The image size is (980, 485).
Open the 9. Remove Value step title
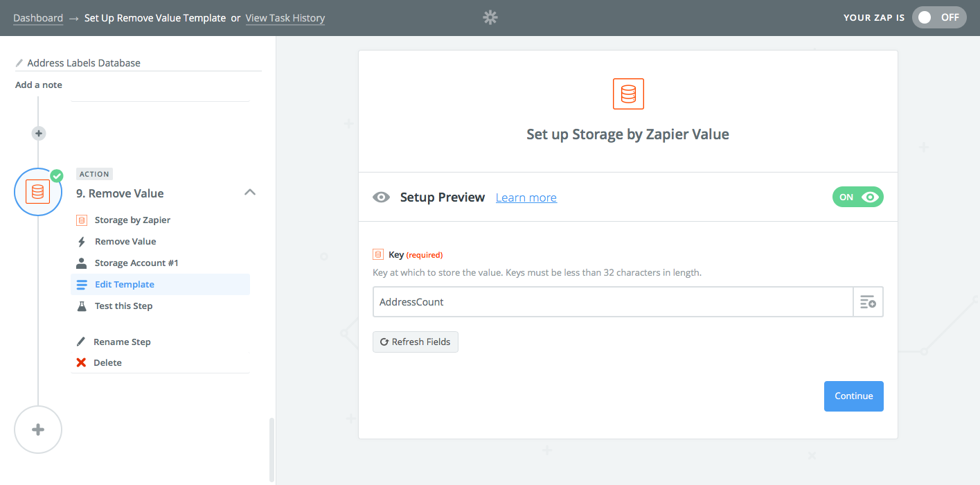(x=120, y=193)
